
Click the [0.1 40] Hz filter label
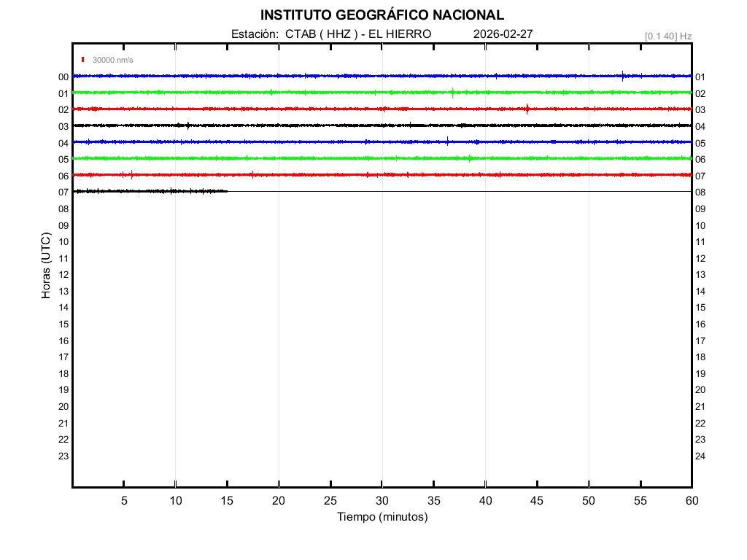pos(668,36)
